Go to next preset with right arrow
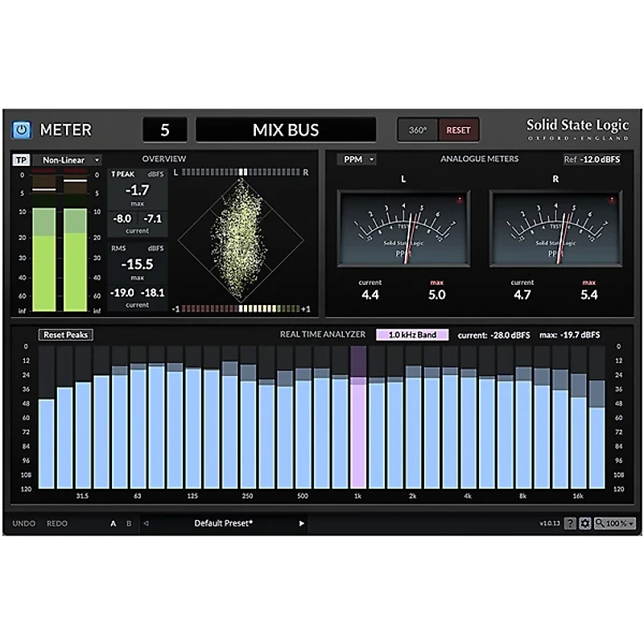644x644 pixels. 302,523
